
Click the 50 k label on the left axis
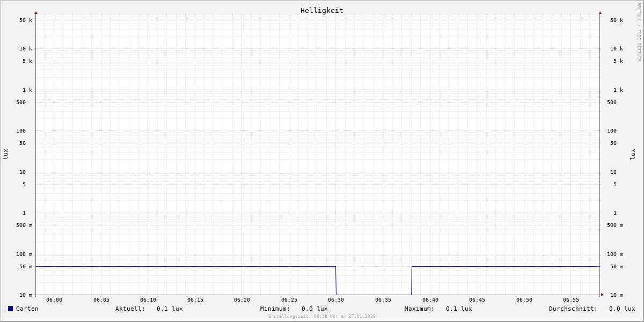point(26,20)
